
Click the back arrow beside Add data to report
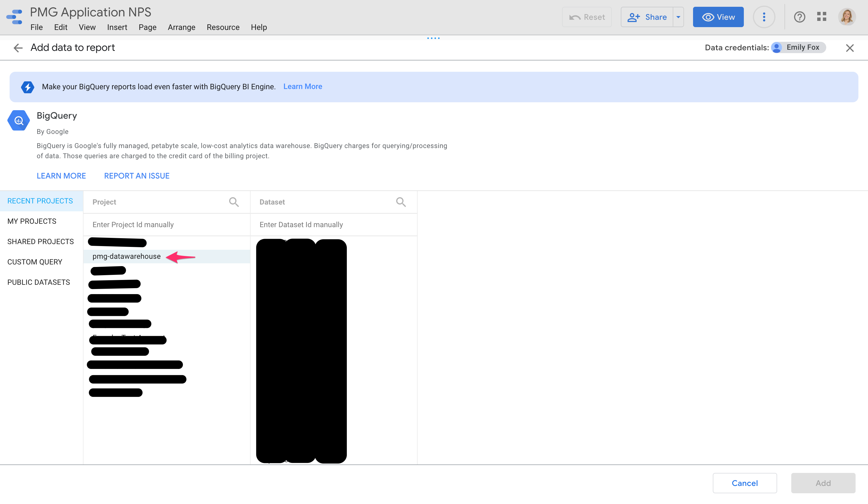point(18,48)
